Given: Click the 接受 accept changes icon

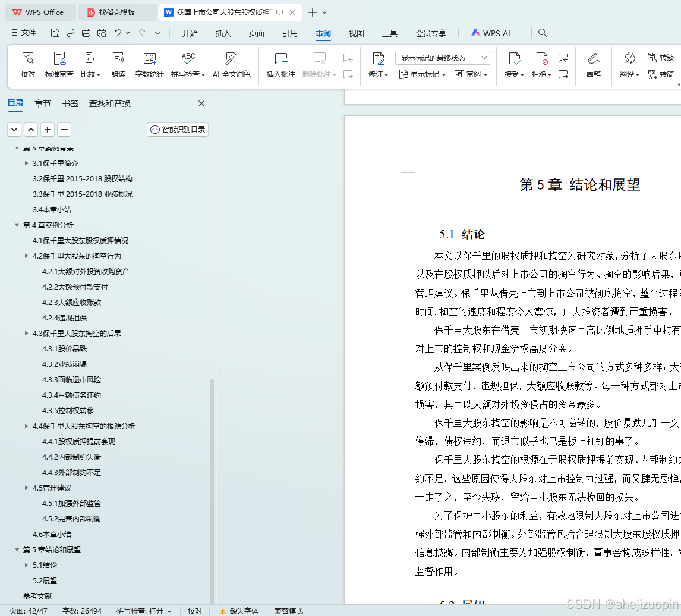Looking at the screenshot, I should (514, 58).
